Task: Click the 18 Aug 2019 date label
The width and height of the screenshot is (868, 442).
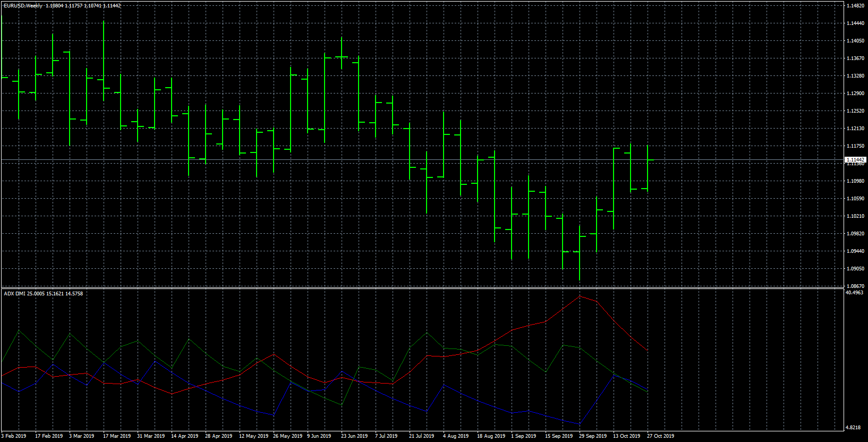Action: (491, 436)
